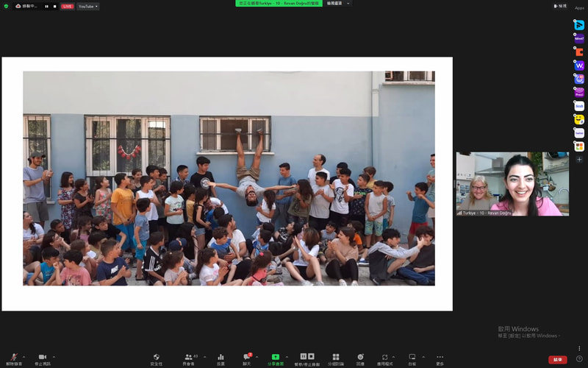
Task: Open yellow smiley app in sidebar
Action: coord(579,119)
